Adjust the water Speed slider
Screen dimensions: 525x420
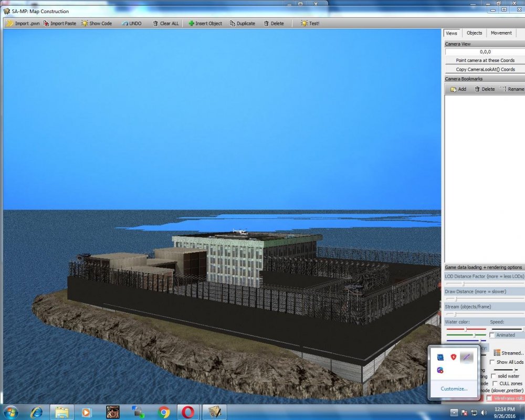pos(507,329)
